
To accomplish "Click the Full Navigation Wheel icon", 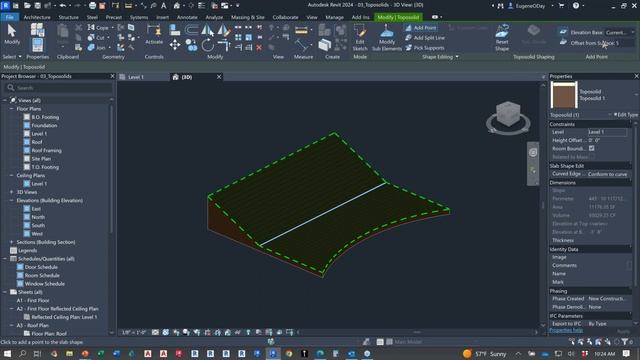I will point(533,152).
